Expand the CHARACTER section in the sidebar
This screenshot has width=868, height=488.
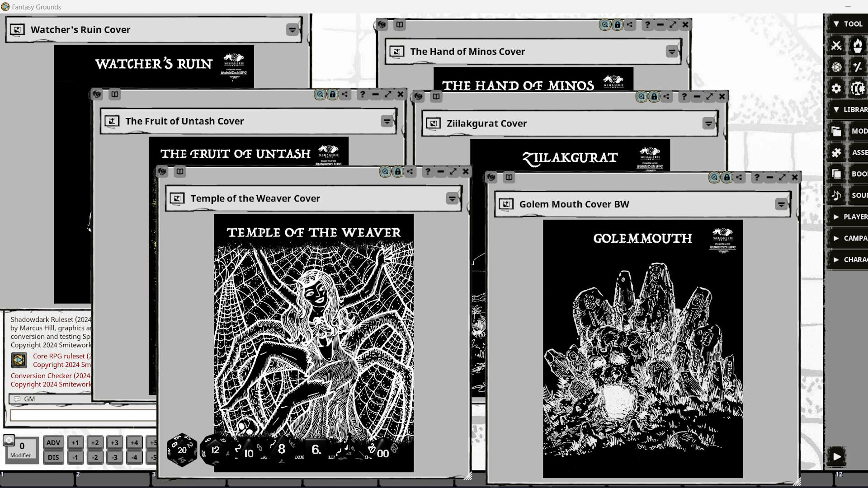(x=837, y=260)
